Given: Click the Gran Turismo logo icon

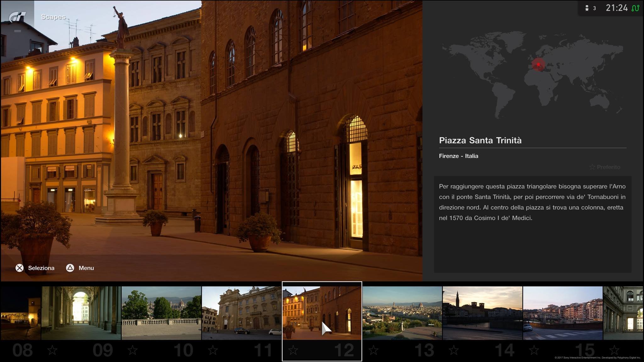Looking at the screenshot, I should pyautogui.click(x=17, y=17).
